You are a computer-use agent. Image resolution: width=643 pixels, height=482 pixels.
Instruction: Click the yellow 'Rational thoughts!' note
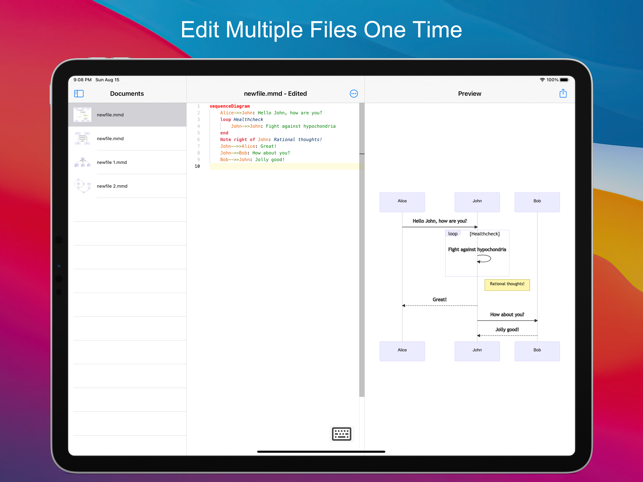(507, 285)
